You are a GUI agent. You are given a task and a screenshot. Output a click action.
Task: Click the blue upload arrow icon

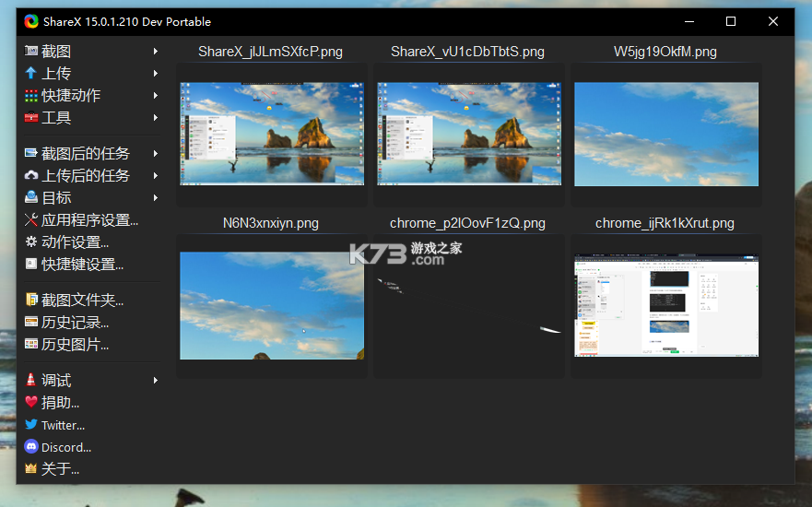click(31, 73)
